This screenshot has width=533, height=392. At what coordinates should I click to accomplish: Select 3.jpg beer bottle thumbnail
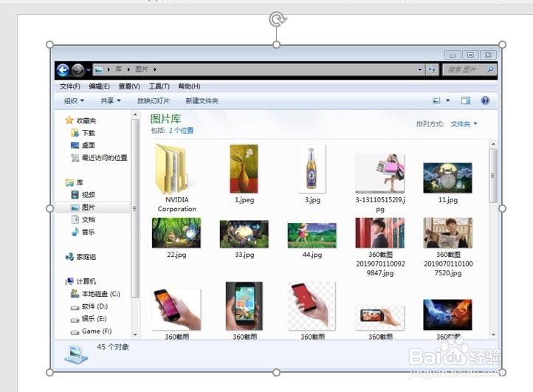[312, 169]
